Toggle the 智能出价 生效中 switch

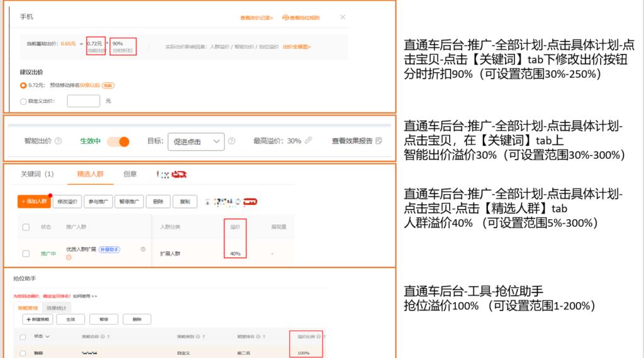118,141
